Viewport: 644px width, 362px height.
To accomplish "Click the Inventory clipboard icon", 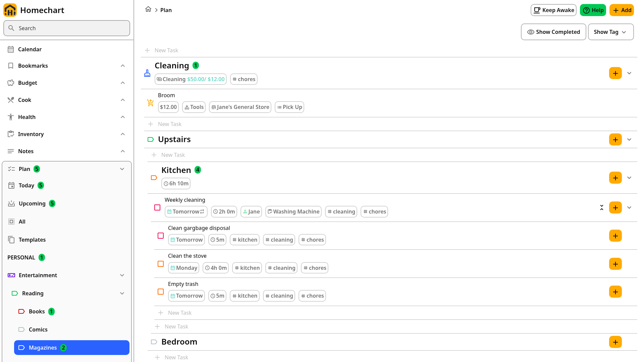I will [x=11, y=134].
